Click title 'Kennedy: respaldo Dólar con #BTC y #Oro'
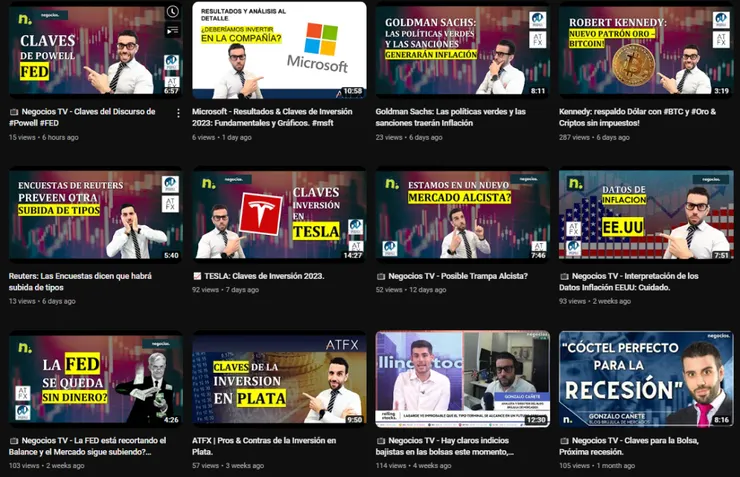 point(637,117)
